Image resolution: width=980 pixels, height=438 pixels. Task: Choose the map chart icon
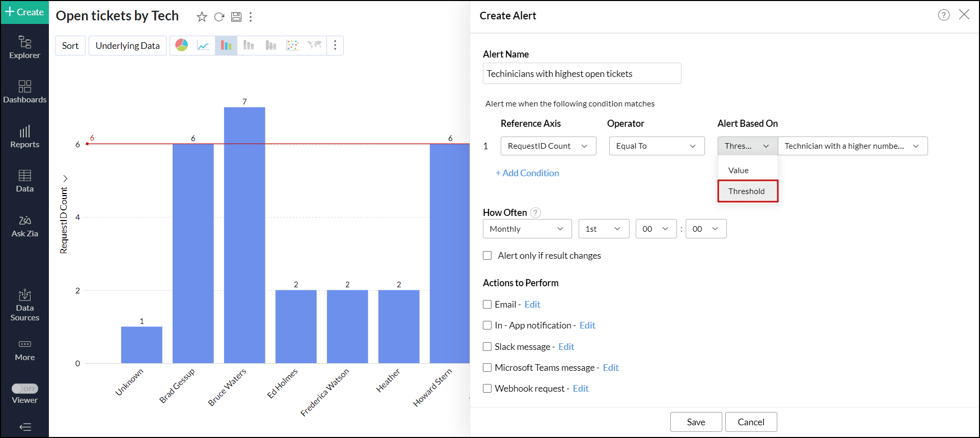pyautogui.click(x=314, y=45)
